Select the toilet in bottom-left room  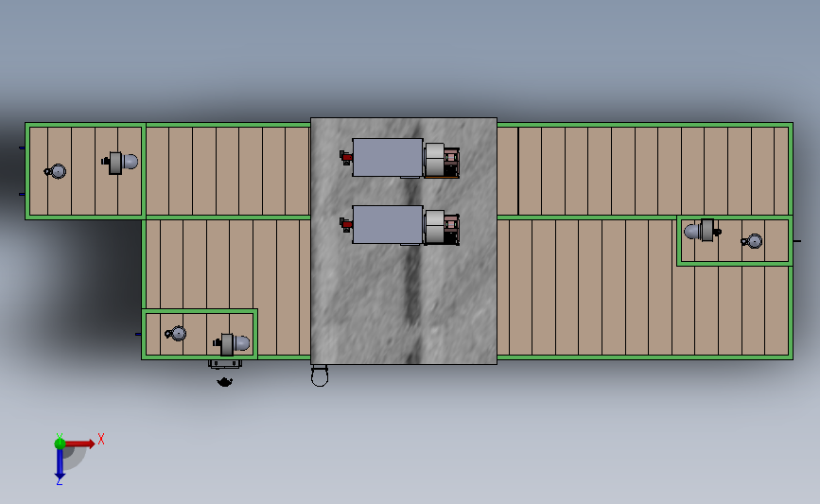click(x=232, y=344)
